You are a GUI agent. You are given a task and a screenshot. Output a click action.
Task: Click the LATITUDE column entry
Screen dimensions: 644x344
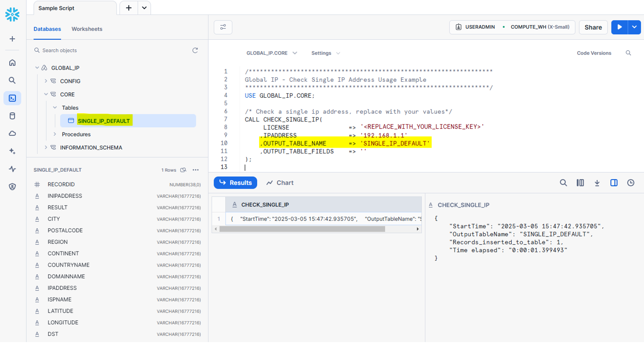pos(117,311)
